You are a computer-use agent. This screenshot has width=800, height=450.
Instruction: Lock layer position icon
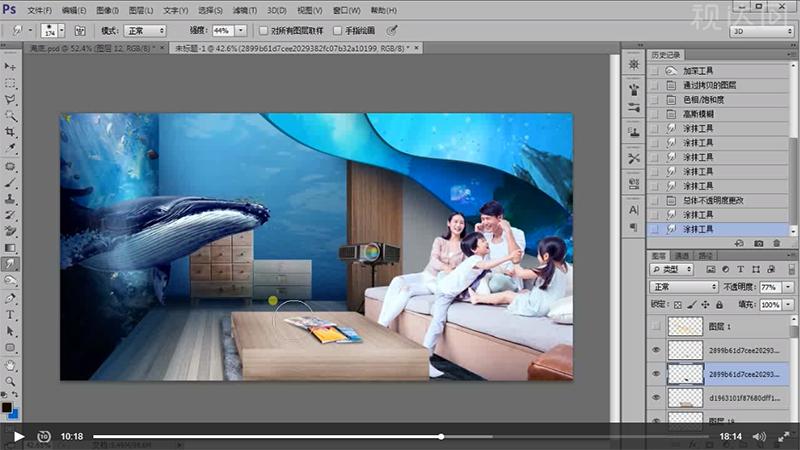tap(705, 305)
